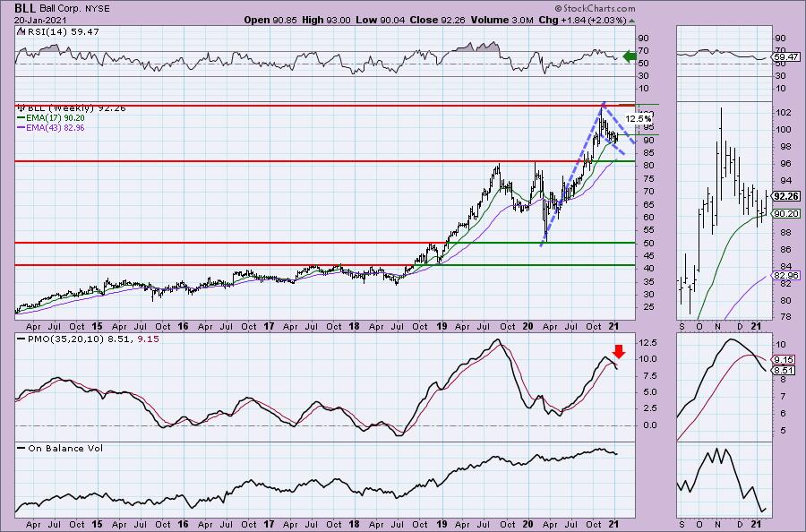Click the BLL ticker symbol in title
The width and height of the screenshot is (806, 532).
[25, 8]
